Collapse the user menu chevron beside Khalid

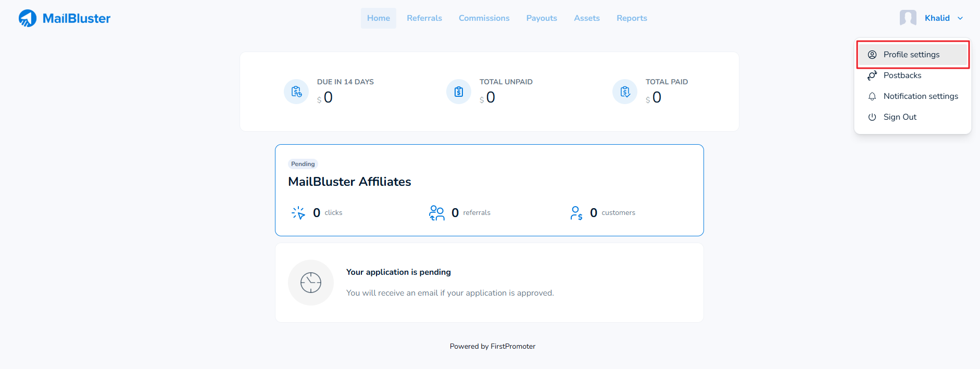pyautogui.click(x=960, y=18)
